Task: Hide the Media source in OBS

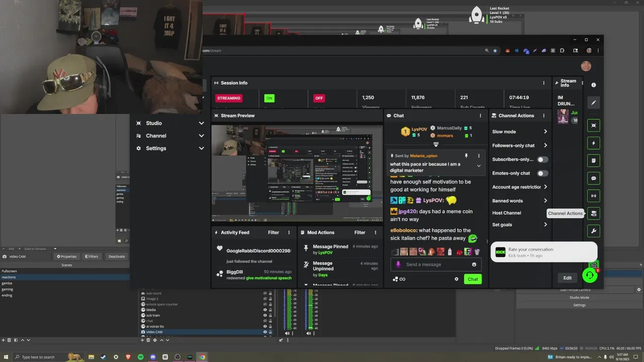Action: coord(265,310)
